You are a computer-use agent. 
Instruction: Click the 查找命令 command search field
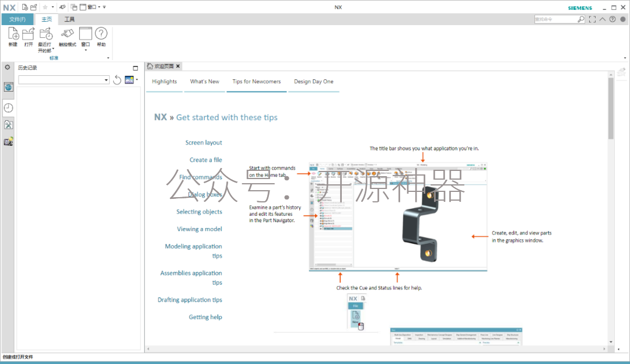(556, 19)
